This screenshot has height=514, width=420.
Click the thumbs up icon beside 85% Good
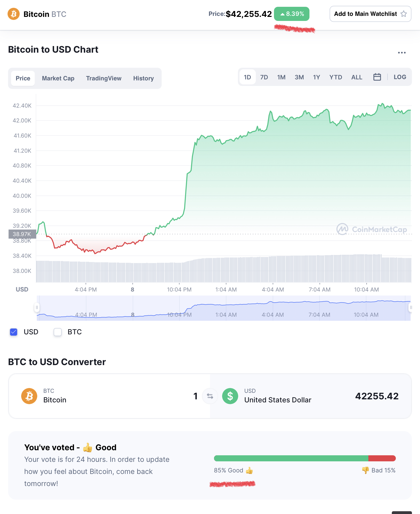[x=249, y=470]
